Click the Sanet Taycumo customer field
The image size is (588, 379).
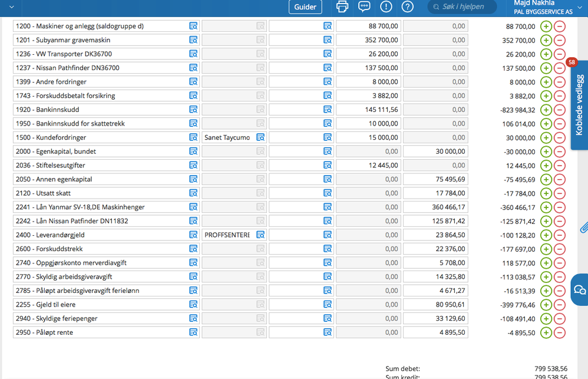pyautogui.click(x=234, y=137)
